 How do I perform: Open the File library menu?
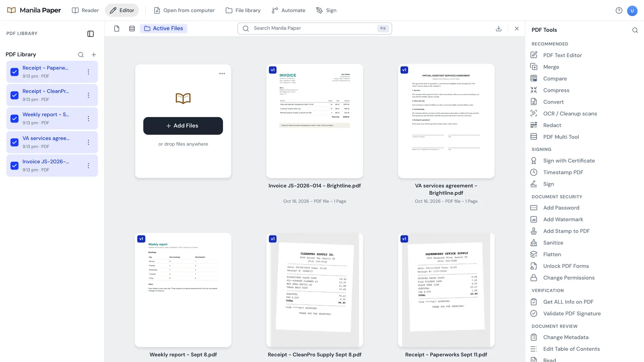point(243,10)
